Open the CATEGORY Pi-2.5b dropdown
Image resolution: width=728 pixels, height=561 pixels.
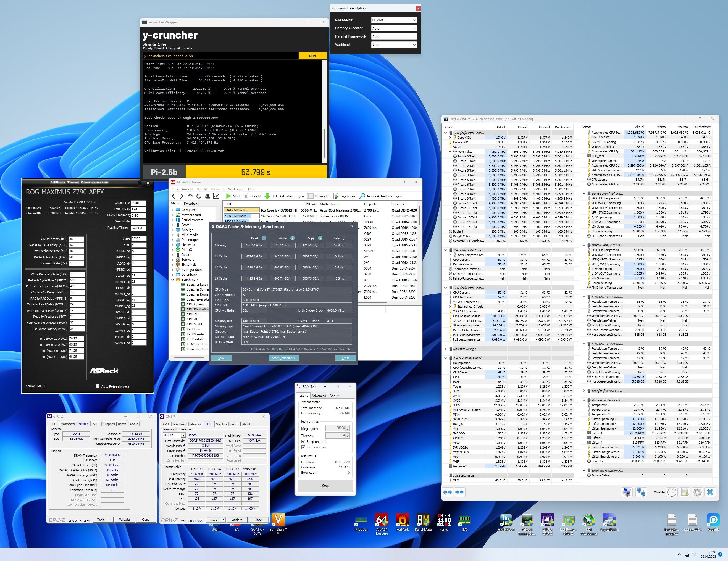click(x=394, y=20)
